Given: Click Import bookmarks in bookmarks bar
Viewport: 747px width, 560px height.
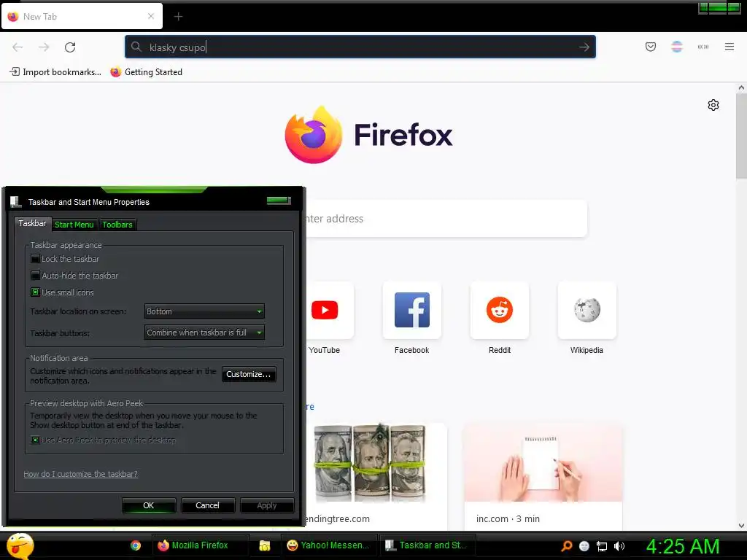Looking at the screenshot, I should pos(55,72).
